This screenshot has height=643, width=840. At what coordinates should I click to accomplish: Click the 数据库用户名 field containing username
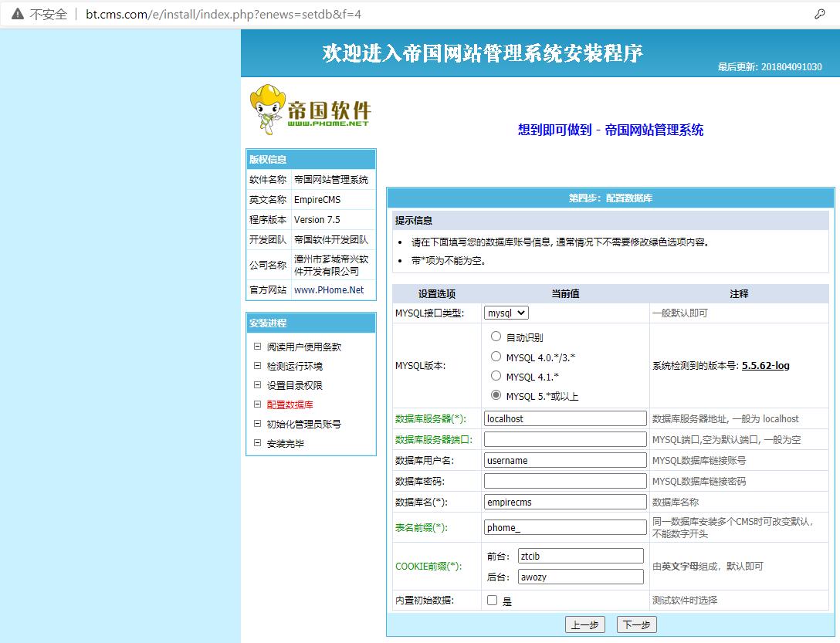565,460
